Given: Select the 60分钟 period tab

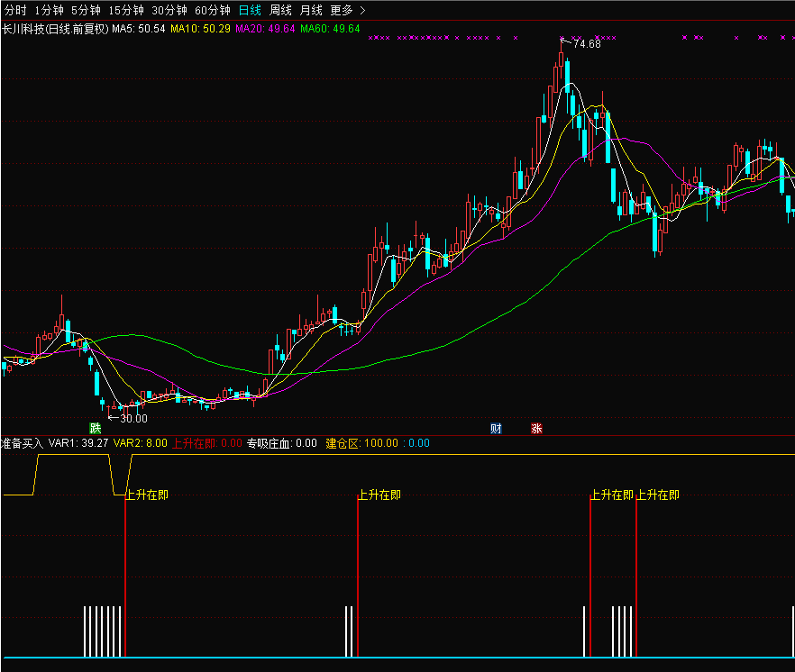Looking at the screenshot, I should pos(213,10).
